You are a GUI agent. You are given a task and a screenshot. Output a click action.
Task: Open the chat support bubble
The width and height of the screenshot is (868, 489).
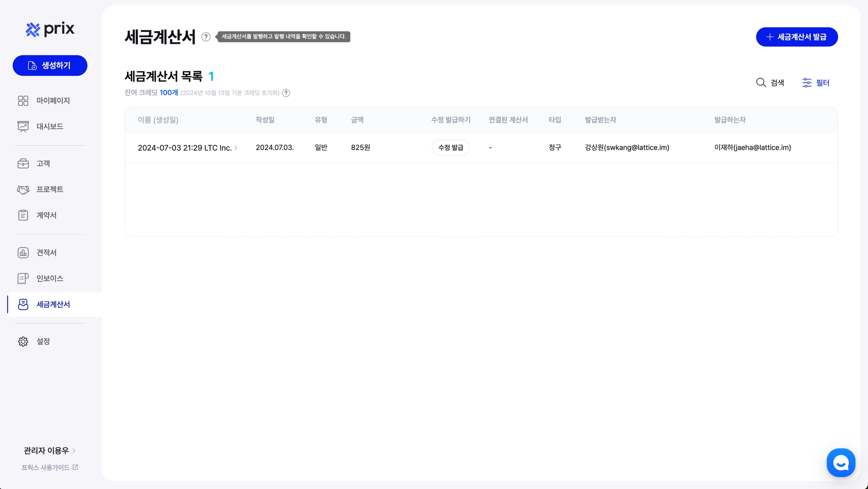840,463
